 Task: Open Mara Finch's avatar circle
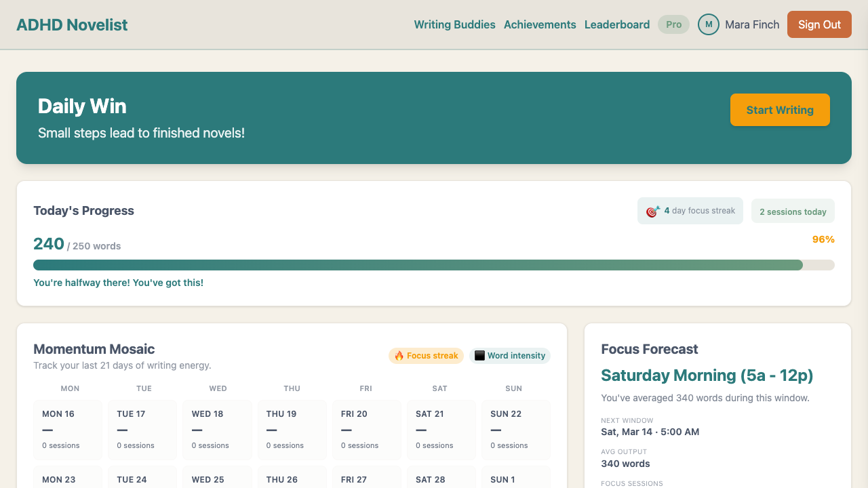708,24
